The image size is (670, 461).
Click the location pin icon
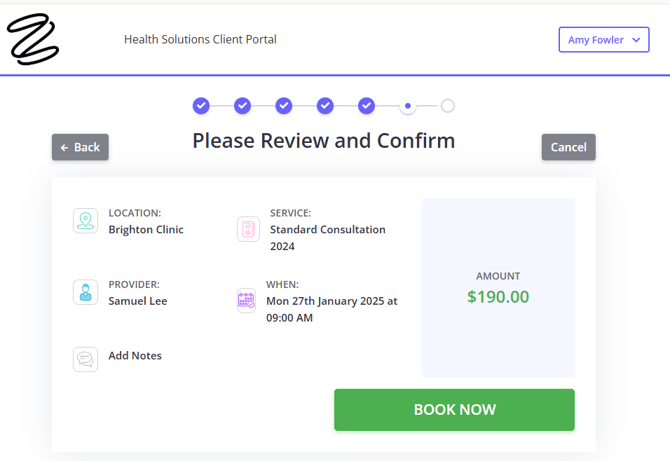(x=85, y=221)
